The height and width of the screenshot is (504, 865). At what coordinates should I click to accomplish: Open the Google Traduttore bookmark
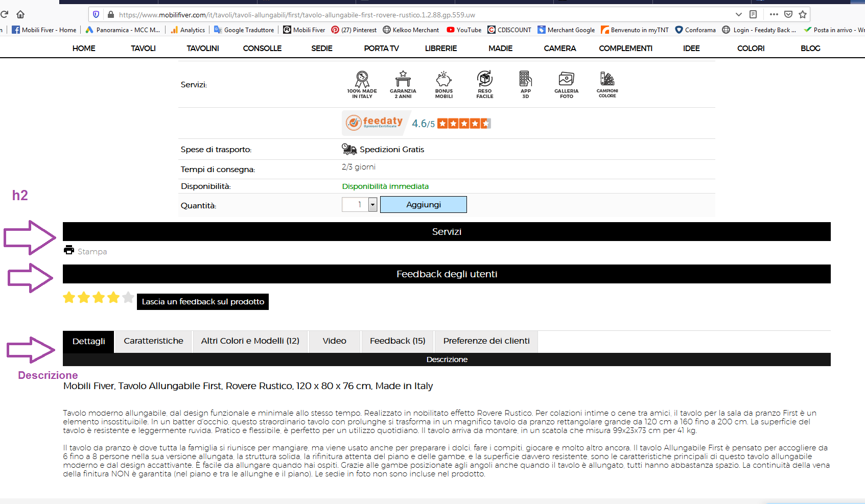pos(244,30)
